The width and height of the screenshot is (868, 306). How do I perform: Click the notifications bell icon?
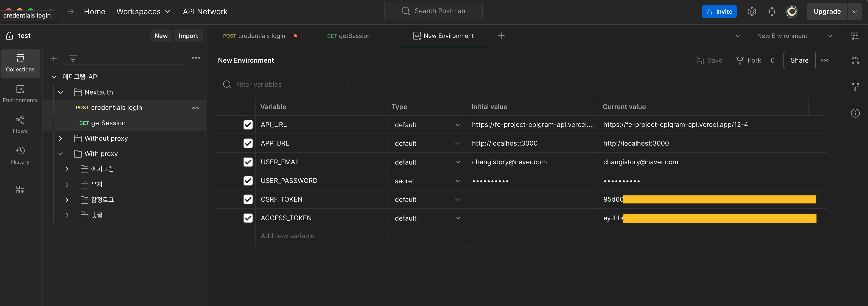point(772,12)
